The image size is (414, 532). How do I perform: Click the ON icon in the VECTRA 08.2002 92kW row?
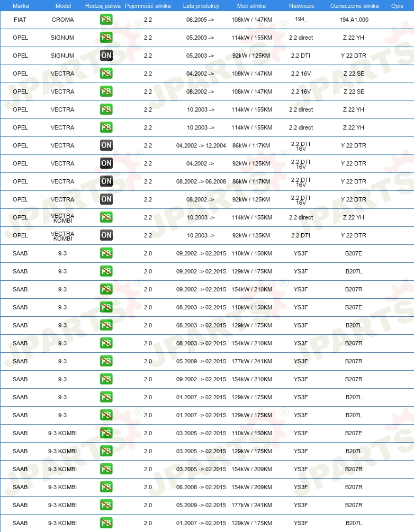click(106, 199)
